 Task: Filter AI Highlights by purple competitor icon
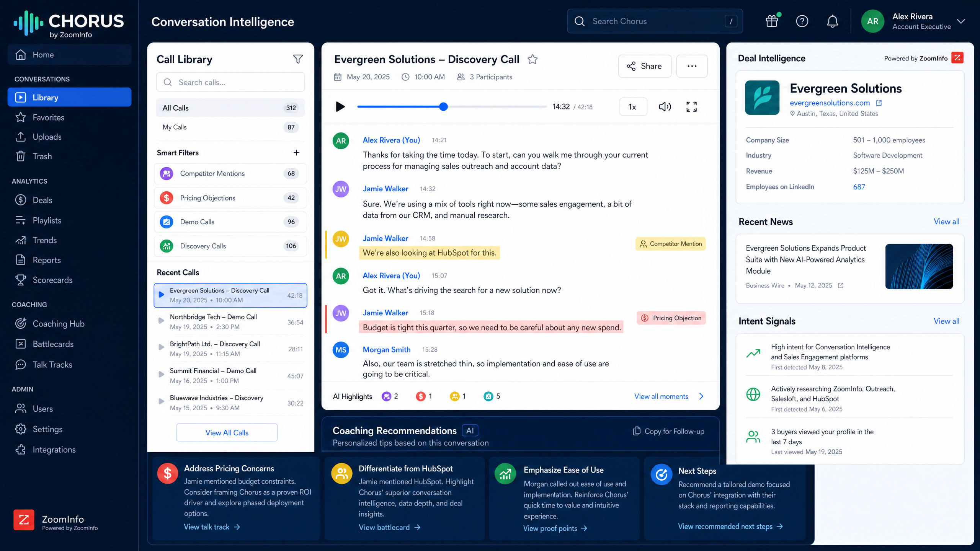[386, 396]
